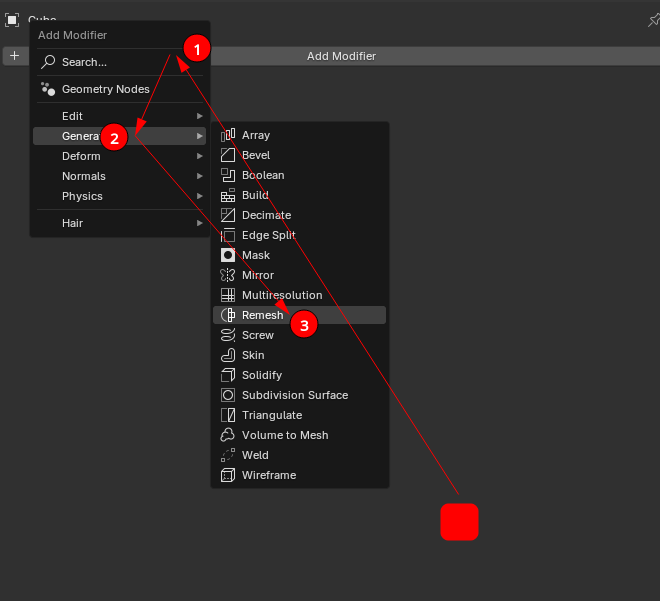The height and width of the screenshot is (601, 660).
Task: Expand the Generate submenu arrow
Action: 200,136
